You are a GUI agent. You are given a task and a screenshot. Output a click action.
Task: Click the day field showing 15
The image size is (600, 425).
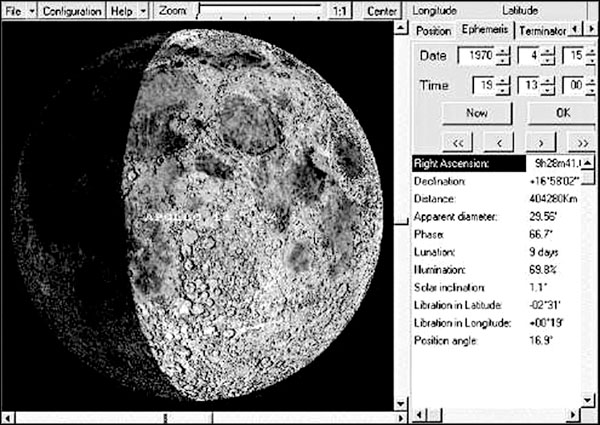click(574, 56)
